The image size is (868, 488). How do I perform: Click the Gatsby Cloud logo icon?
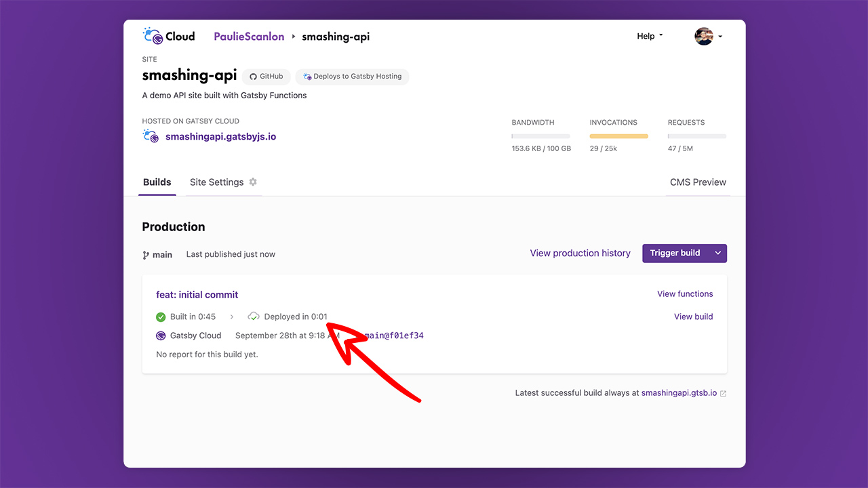point(152,36)
